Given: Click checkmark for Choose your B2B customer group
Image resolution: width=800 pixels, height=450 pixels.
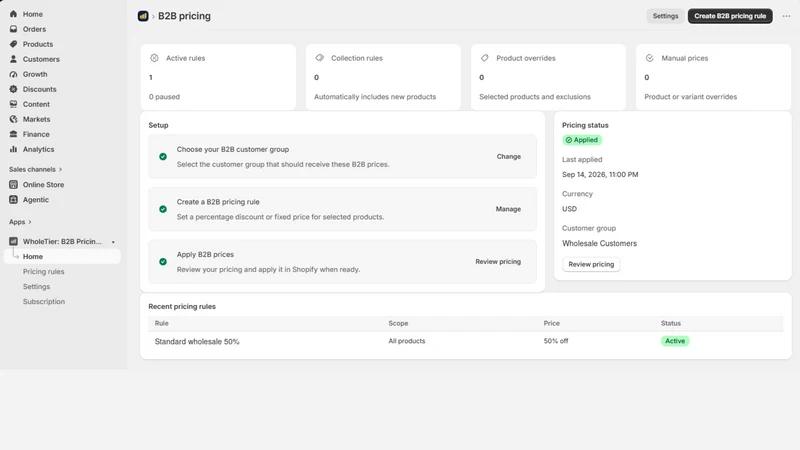Looking at the screenshot, I should (x=163, y=157).
